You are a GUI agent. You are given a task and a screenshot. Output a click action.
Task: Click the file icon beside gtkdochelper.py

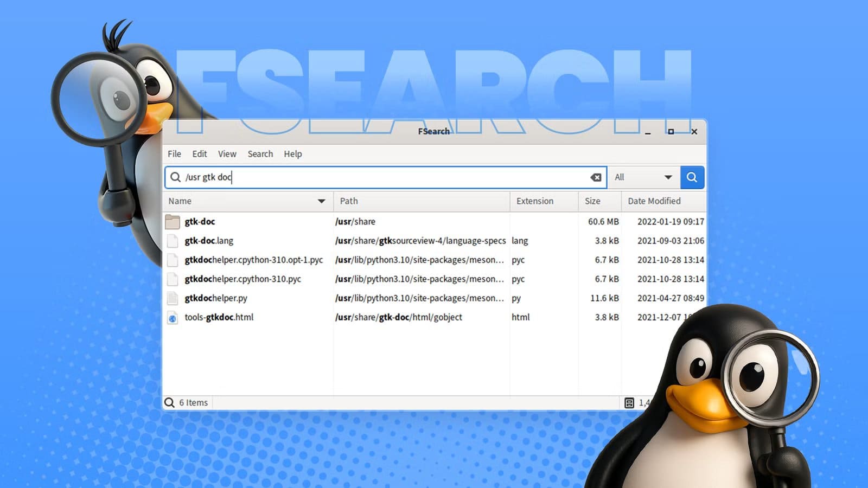pos(172,298)
